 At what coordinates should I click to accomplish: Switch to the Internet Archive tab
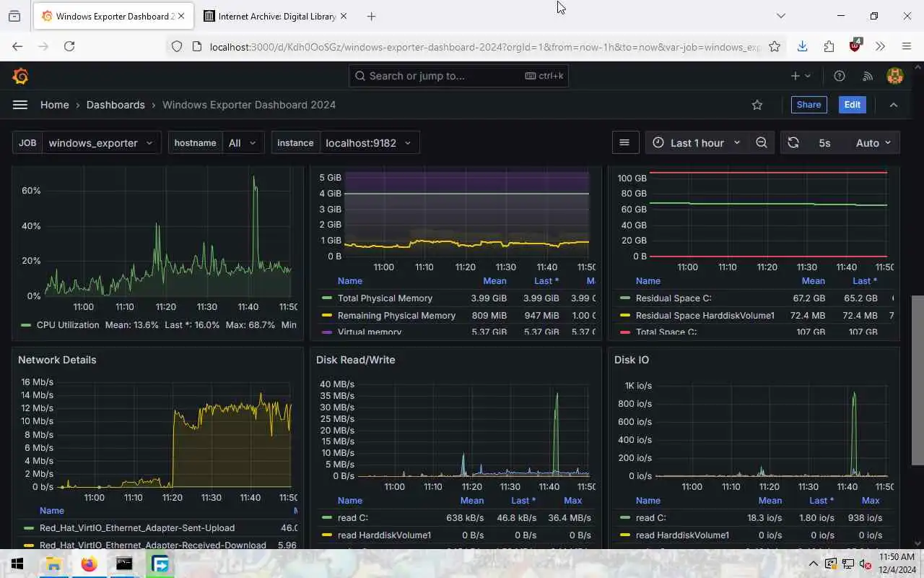[274, 16]
